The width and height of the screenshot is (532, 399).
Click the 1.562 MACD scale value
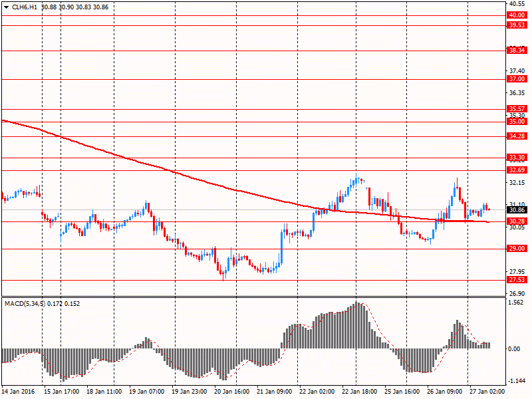(x=517, y=303)
